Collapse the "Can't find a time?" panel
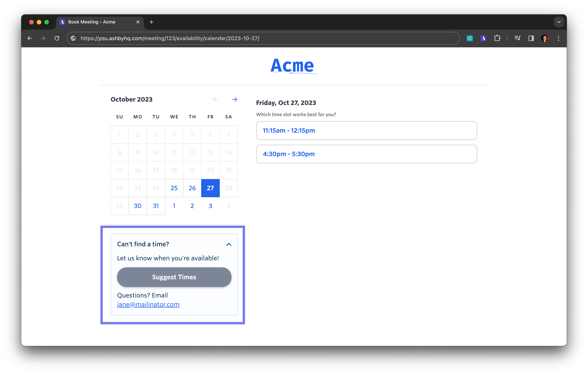This screenshot has height=374, width=588. pos(229,244)
